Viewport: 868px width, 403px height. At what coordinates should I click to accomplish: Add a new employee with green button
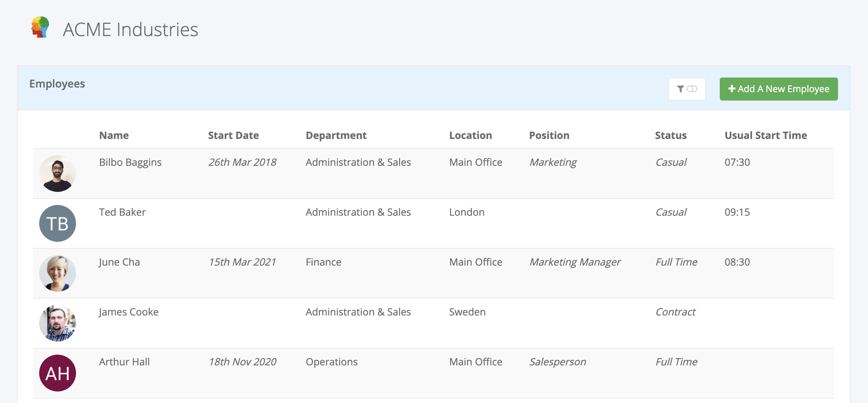pyautogui.click(x=779, y=89)
